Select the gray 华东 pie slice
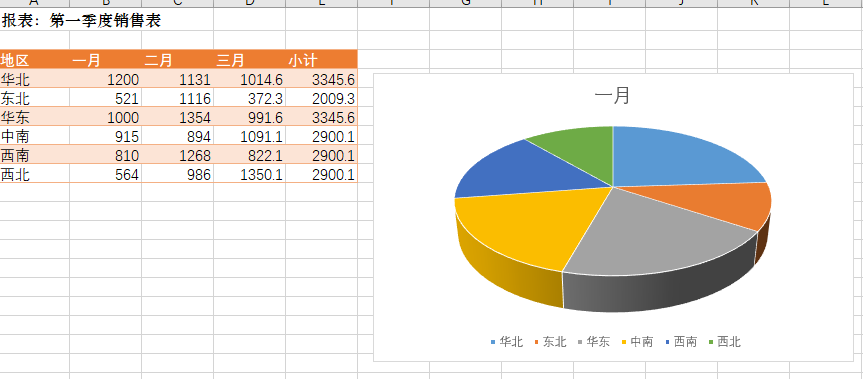This screenshot has height=379, width=863. pos(660,237)
